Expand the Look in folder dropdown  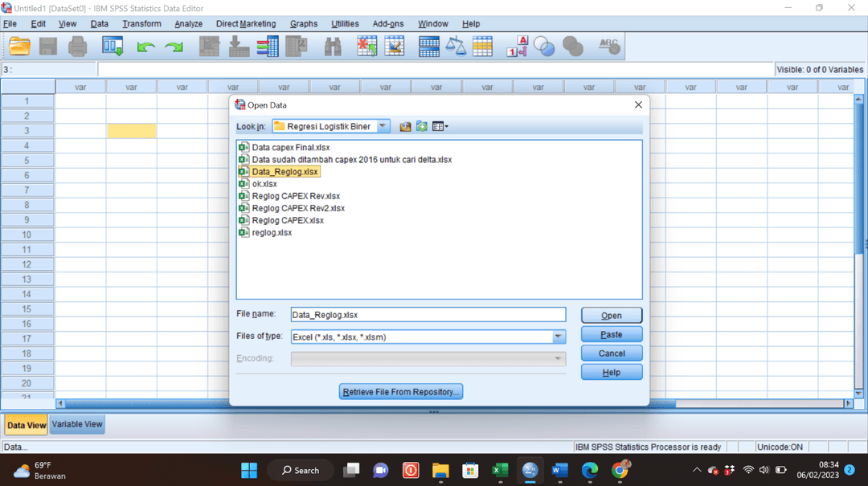point(383,126)
